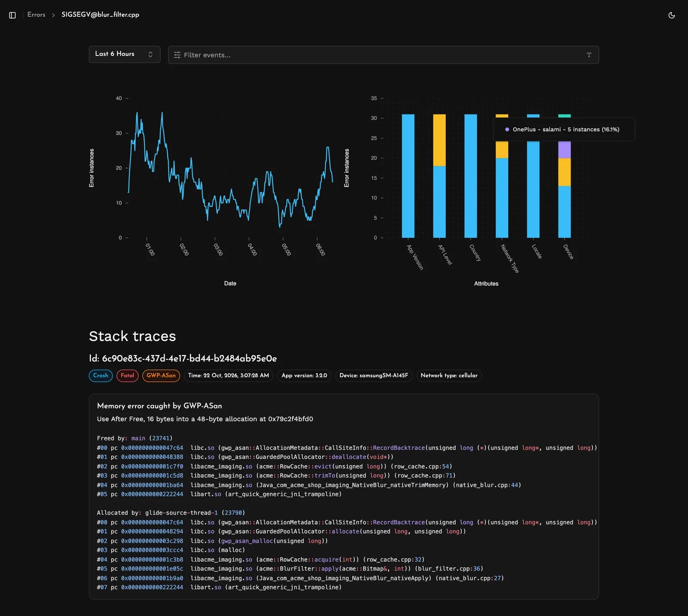Click the App version: 3.2.0 chip

pos(304,375)
